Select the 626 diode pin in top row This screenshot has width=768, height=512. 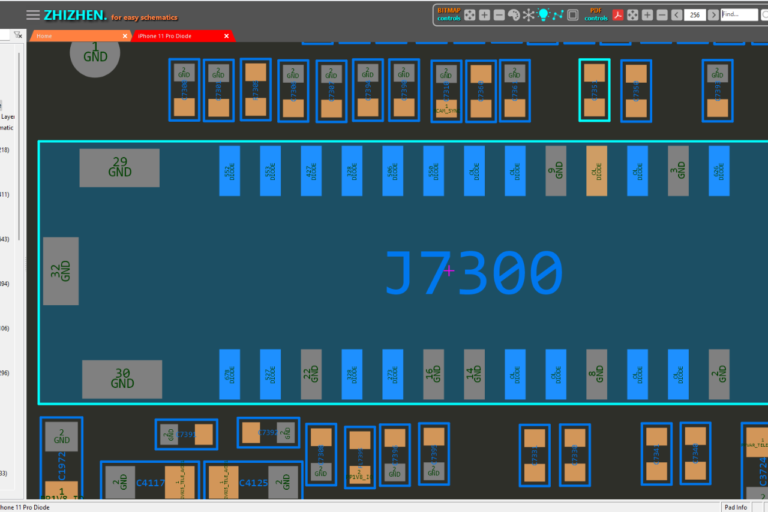(x=719, y=171)
